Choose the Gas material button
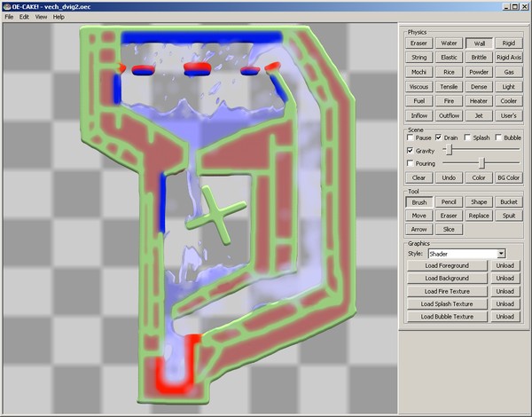 coord(508,71)
